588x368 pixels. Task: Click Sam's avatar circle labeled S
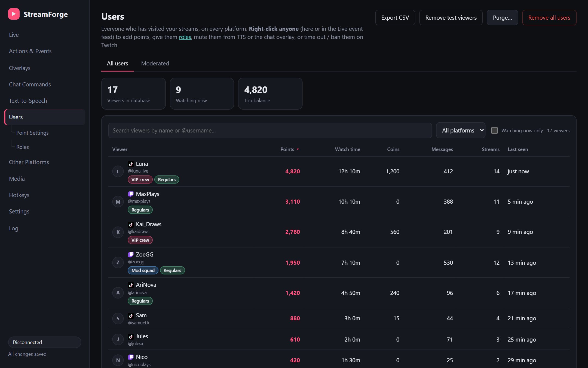pos(118,318)
